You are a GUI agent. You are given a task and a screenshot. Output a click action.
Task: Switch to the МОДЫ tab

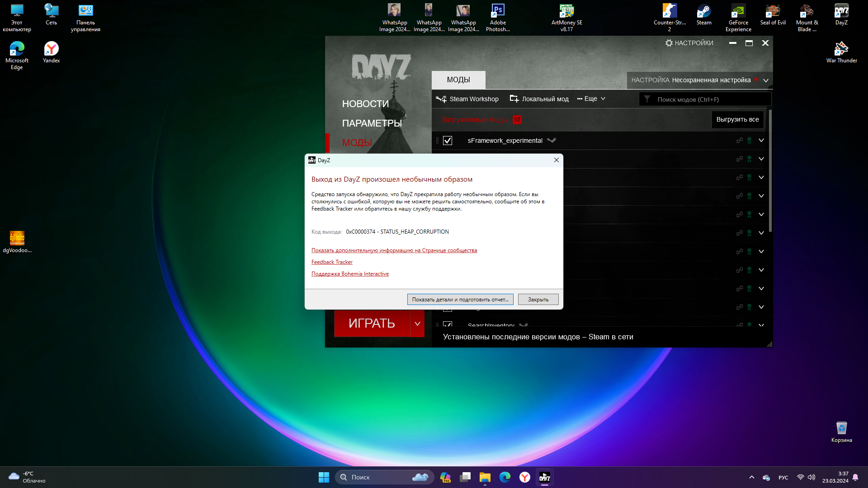[x=458, y=80]
